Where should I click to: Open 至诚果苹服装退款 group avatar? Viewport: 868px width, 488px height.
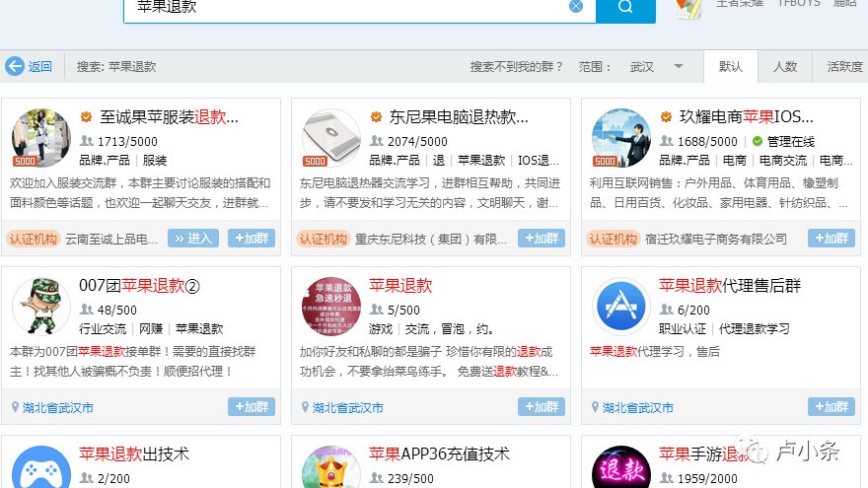click(x=41, y=138)
